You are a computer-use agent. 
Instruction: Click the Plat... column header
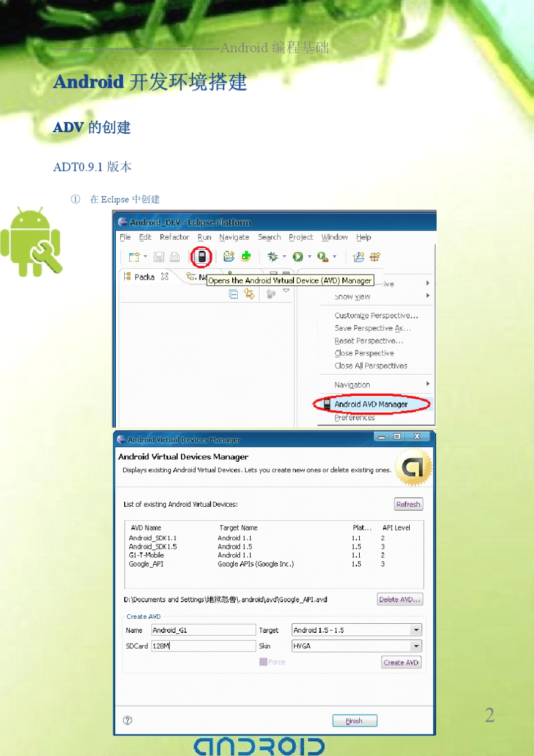[362, 528]
